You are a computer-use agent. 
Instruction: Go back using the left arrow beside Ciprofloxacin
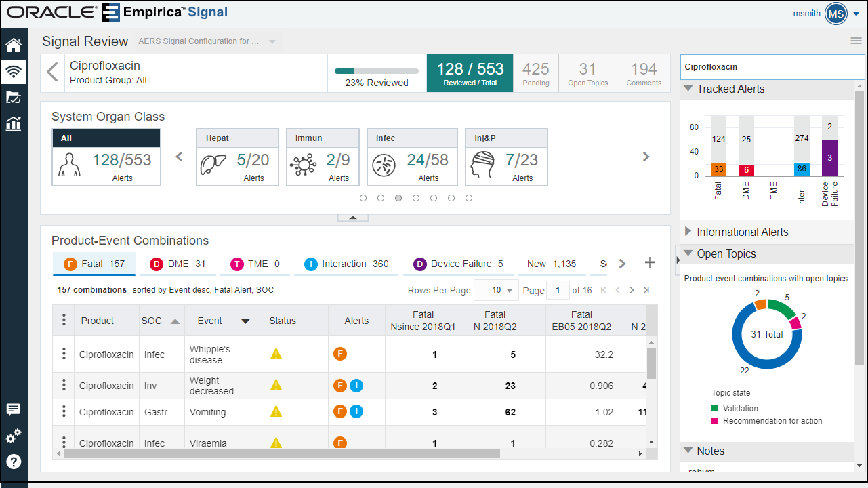pos(52,72)
